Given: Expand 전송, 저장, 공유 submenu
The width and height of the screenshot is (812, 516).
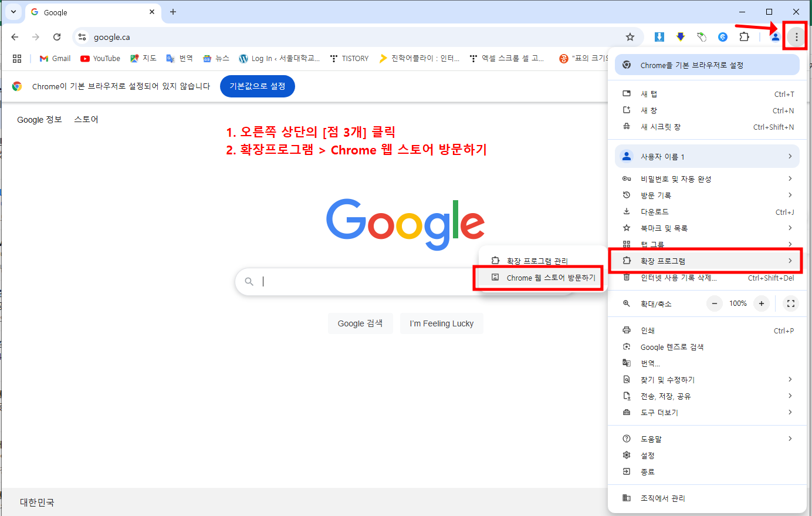Looking at the screenshot, I should 707,396.
